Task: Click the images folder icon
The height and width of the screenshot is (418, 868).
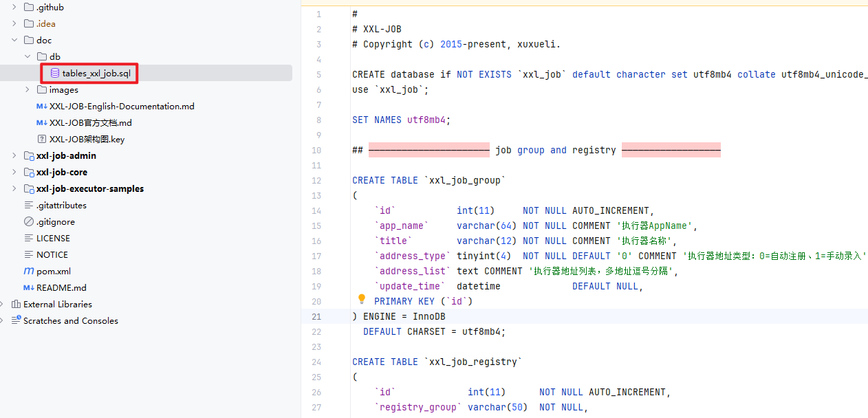Action: (41, 89)
